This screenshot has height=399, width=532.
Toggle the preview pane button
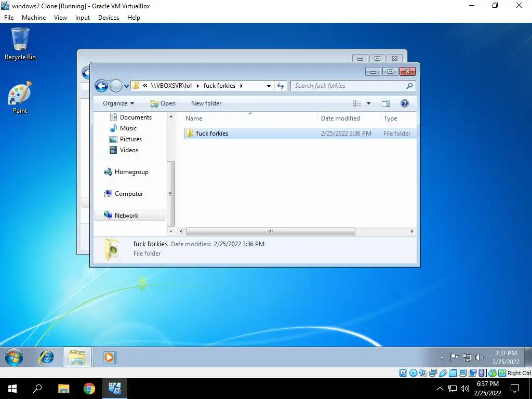[386, 103]
